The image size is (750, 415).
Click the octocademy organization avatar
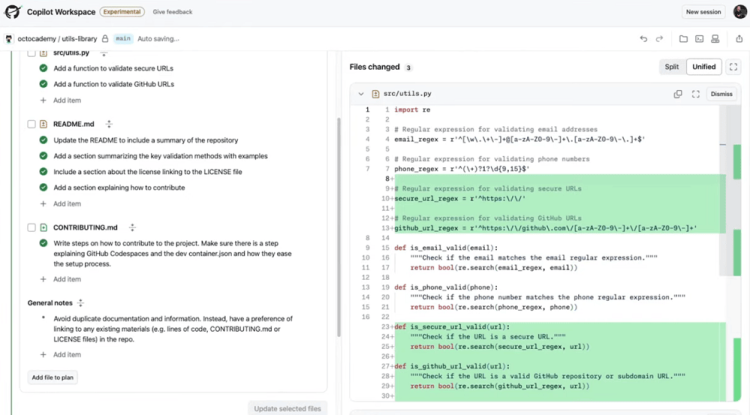pyautogui.click(x=9, y=39)
